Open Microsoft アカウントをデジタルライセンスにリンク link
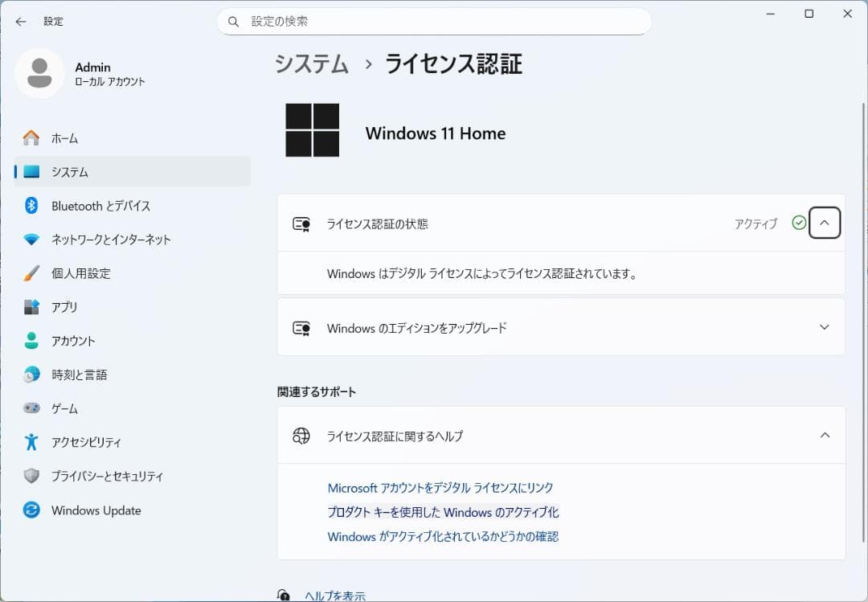This screenshot has height=602, width=868. pyautogui.click(x=442, y=488)
